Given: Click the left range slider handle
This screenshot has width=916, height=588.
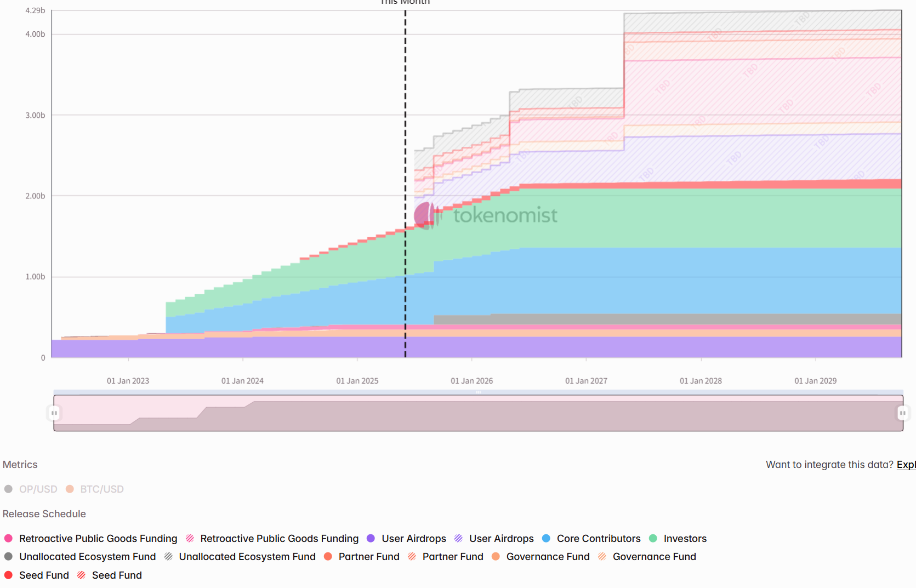Looking at the screenshot, I should pyautogui.click(x=54, y=413).
